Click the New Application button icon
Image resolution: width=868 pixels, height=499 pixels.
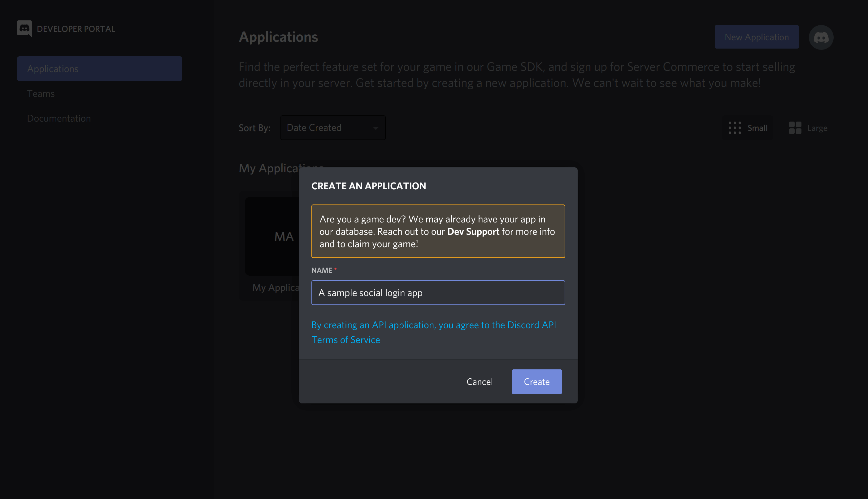point(757,36)
